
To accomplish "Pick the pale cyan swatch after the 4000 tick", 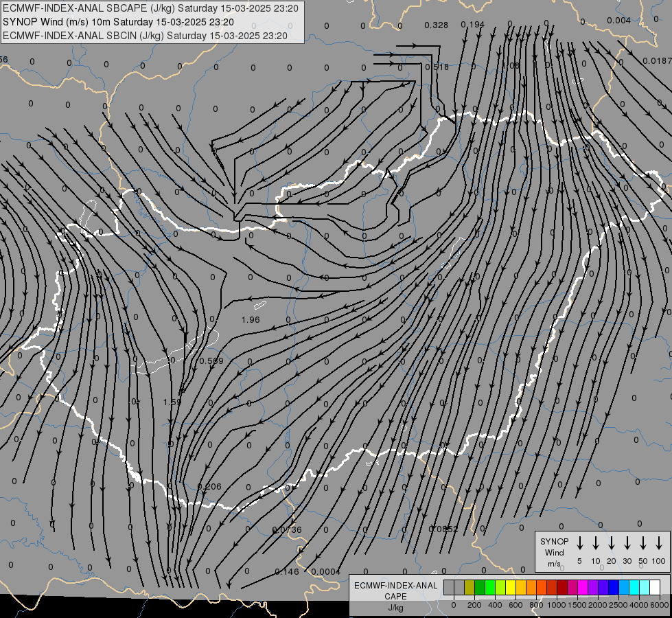I will coord(645,587).
